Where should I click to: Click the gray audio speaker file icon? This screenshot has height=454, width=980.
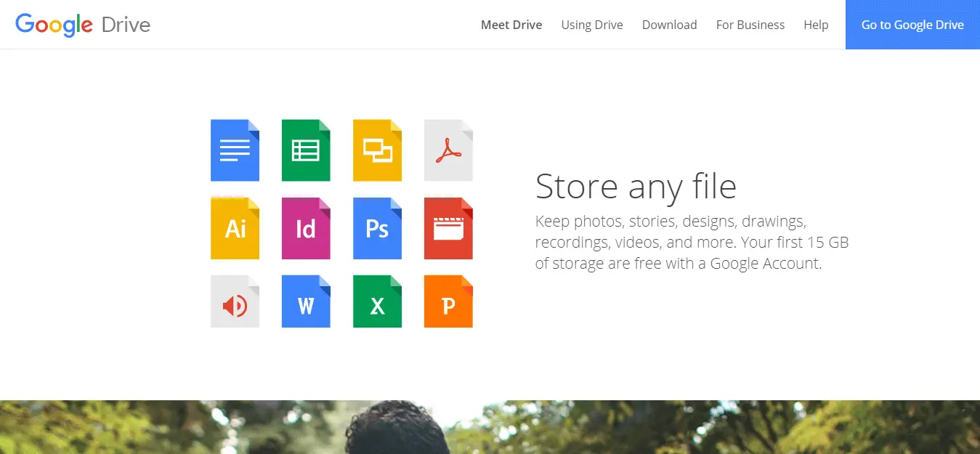point(235,301)
